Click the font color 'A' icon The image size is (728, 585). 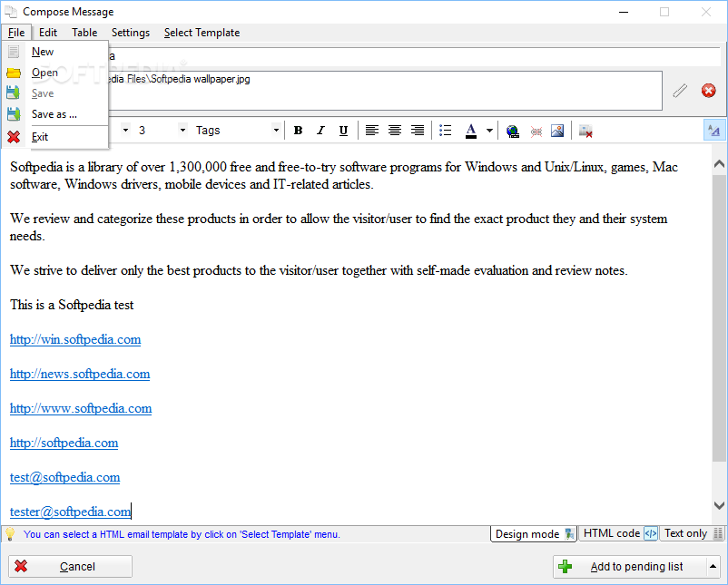[x=471, y=131]
